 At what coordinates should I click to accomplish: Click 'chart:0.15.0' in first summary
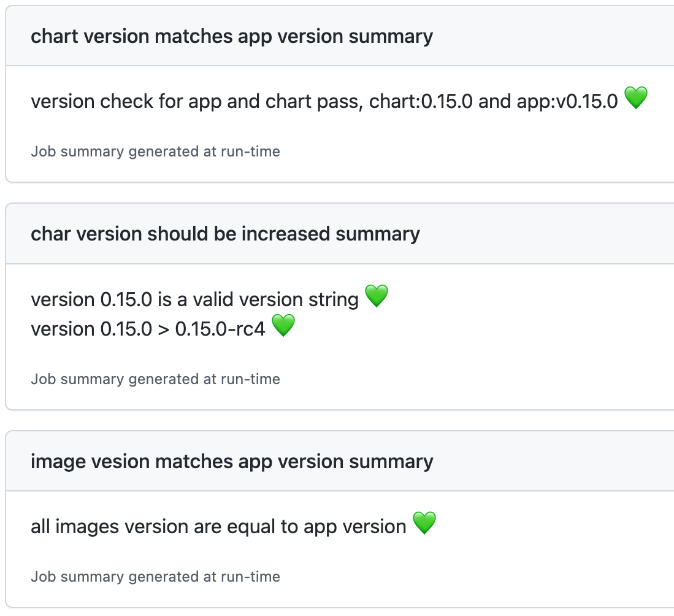click(421, 101)
